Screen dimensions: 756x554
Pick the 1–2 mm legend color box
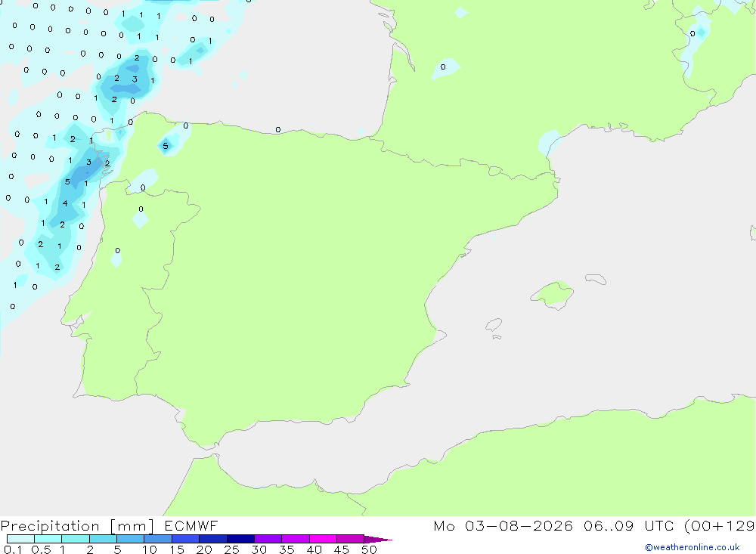pos(75,539)
